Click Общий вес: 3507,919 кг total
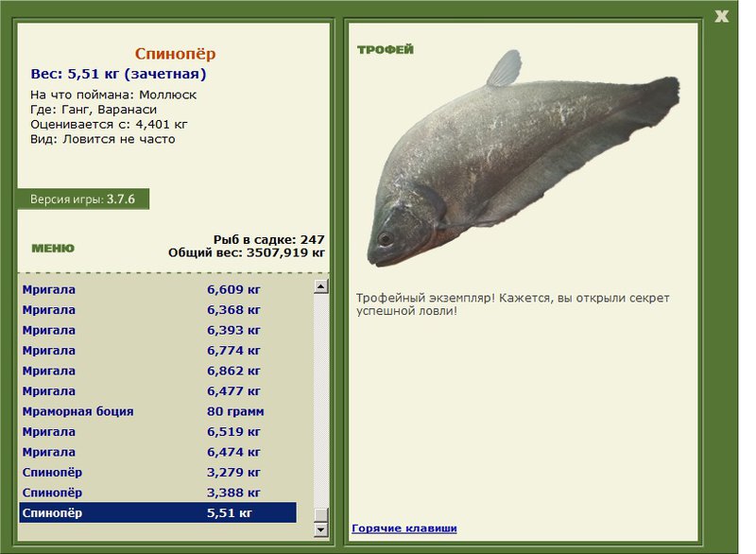Viewport: 756px width, 554px height. pos(247,252)
